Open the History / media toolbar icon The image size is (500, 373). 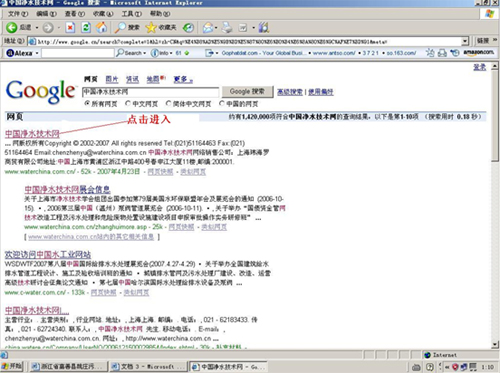(x=188, y=28)
